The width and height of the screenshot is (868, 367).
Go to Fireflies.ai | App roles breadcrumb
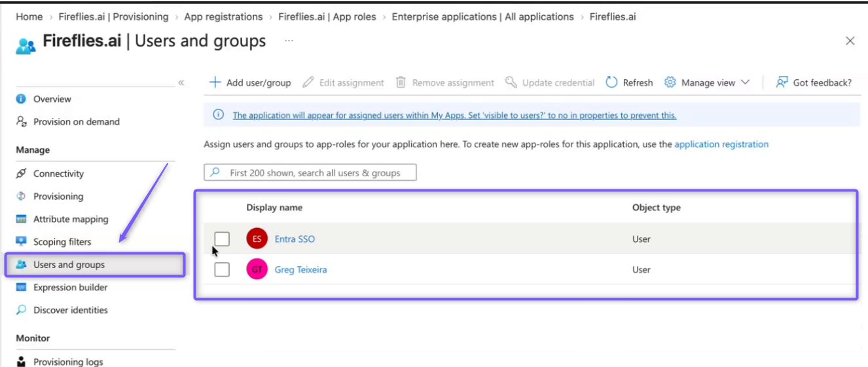(327, 16)
